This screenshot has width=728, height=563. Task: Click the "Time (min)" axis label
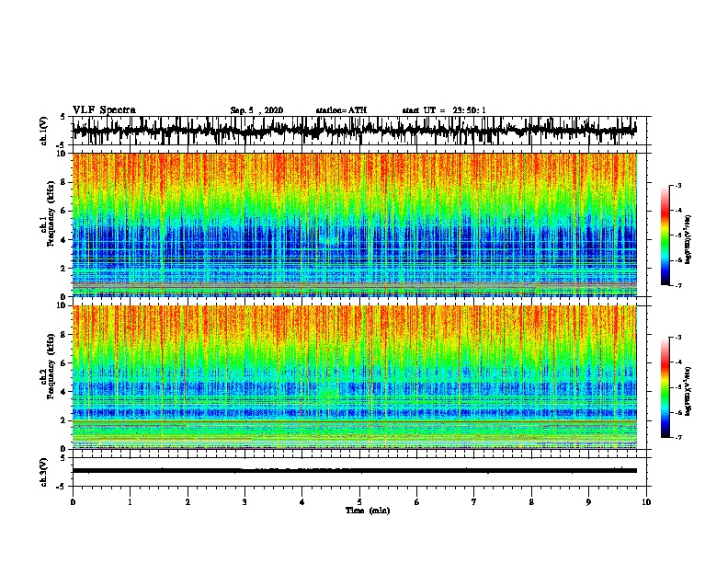pyautogui.click(x=368, y=511)
